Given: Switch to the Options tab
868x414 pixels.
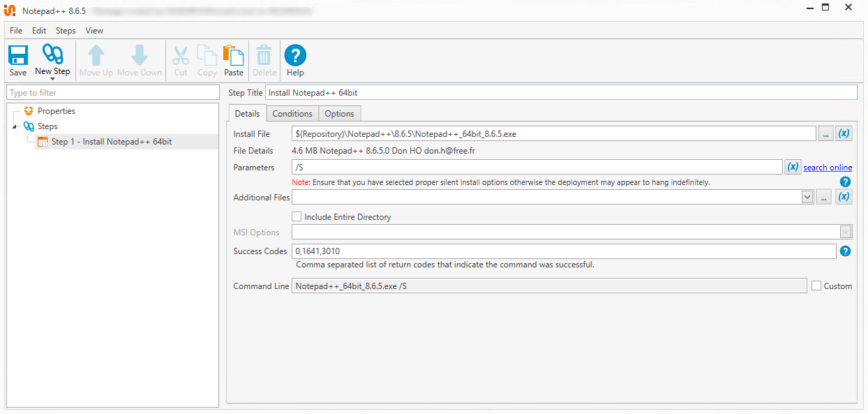Looking at the screenshot, I should click(340, 113).
